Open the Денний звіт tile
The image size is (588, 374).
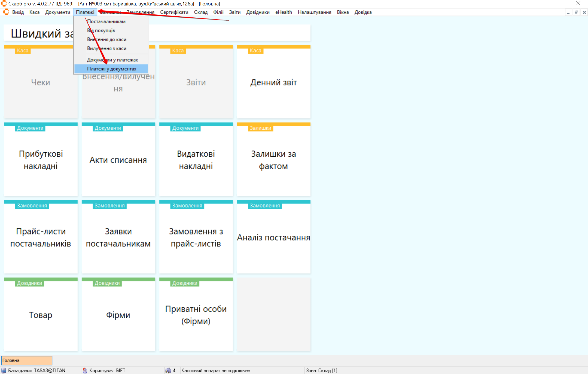pos(273,82)
